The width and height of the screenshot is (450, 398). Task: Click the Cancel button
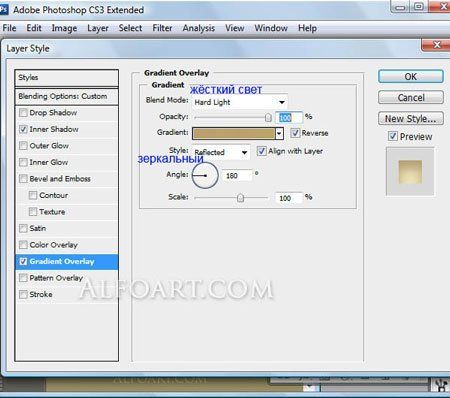click(x=411, y=98)
